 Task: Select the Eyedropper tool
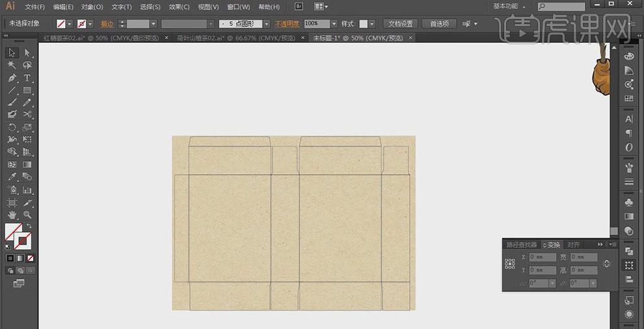click(12, 177)
